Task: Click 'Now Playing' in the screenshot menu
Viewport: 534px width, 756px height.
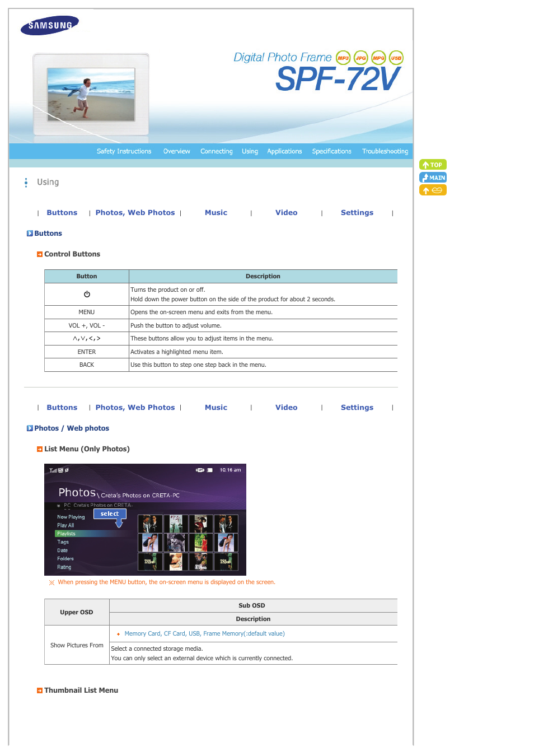Action: point(71,517)
